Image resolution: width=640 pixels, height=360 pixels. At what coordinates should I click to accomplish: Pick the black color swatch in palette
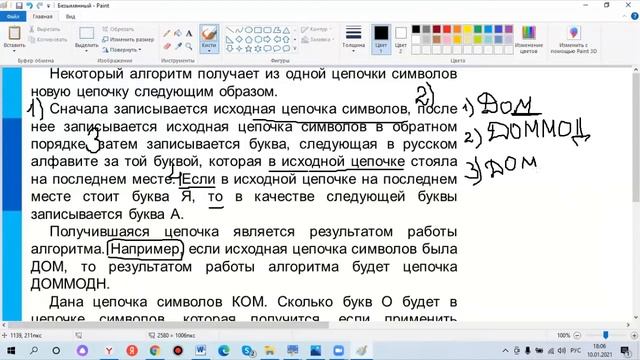pyautogui.click(x=416, y=29)
